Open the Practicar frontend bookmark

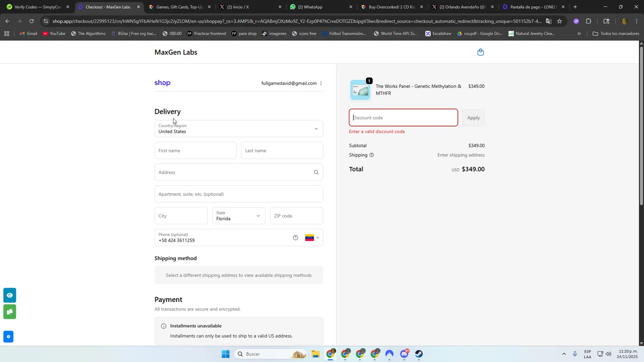click(x=207, y=33)
